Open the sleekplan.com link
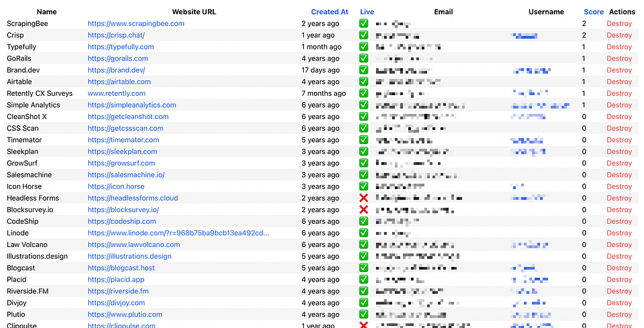This screenshot has height=328, width=644. click(122, 151)
